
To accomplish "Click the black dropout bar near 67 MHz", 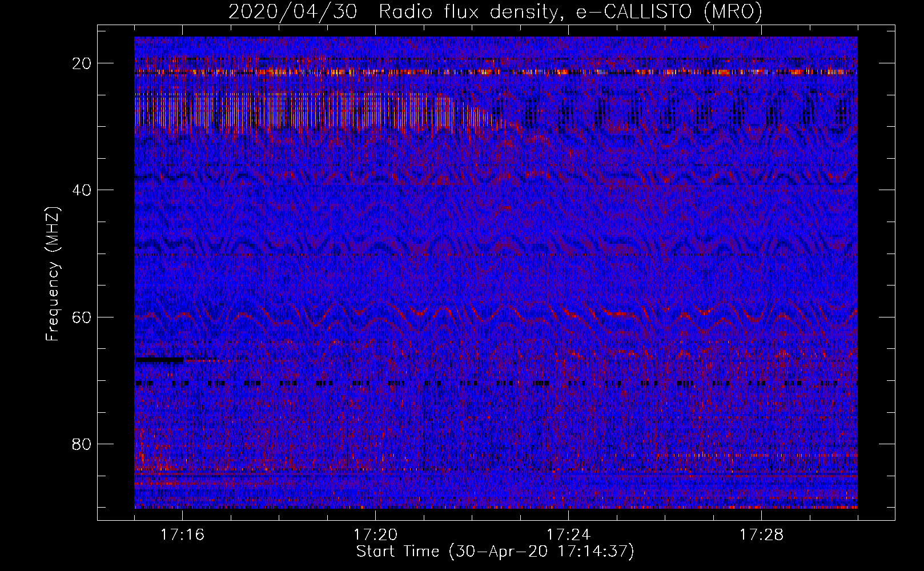I will 159,360.
